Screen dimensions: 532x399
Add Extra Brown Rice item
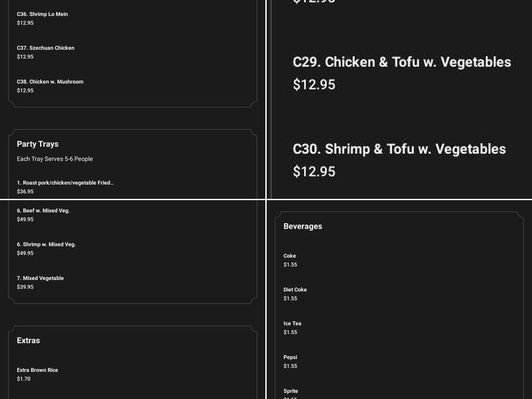tap(37, 370)
